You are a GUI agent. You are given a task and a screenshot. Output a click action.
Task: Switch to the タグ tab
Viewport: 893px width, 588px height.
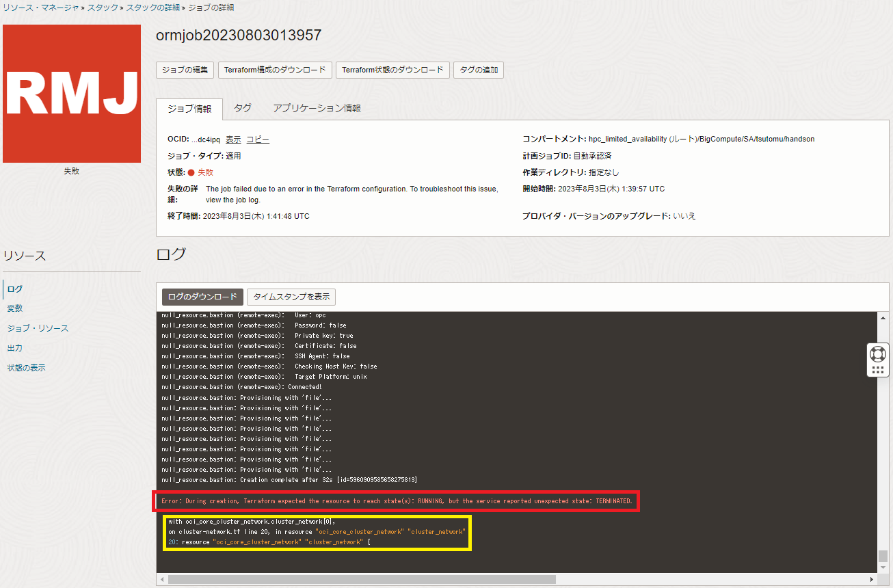[243, 108]
